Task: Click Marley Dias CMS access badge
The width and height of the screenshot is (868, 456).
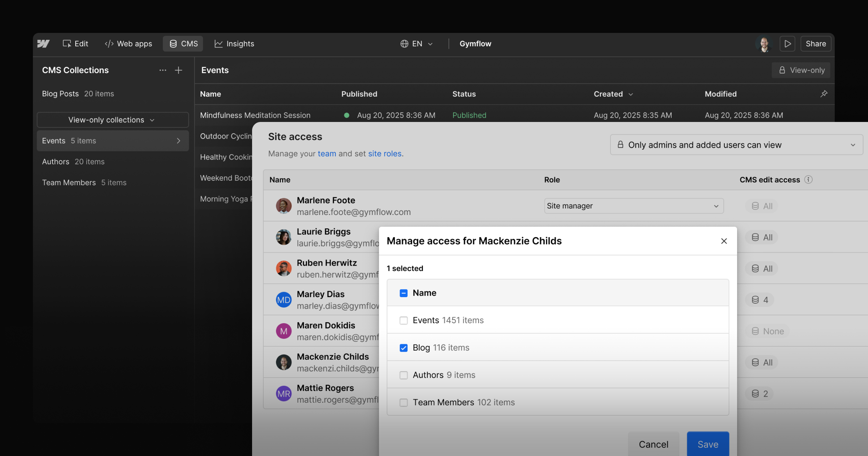Action: [x=760, y=300]
